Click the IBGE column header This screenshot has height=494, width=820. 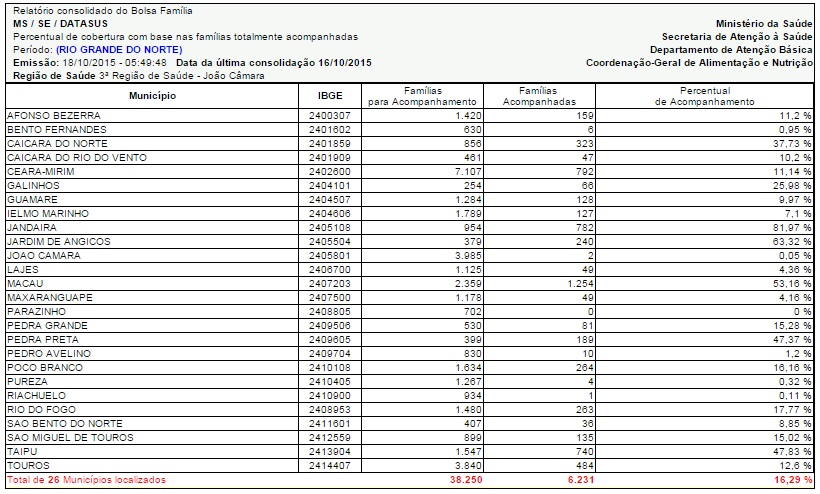click(x=330, y=96)
